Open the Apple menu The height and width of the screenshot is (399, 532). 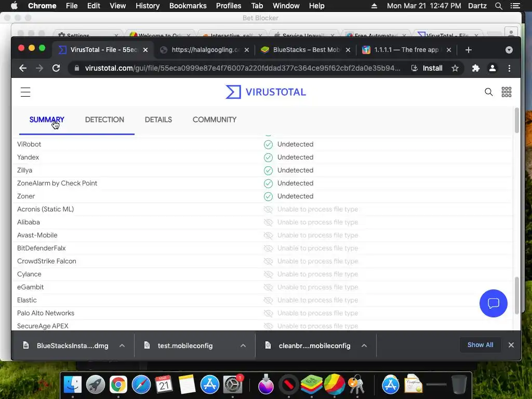pyautogui.click(x=14, y=6)
